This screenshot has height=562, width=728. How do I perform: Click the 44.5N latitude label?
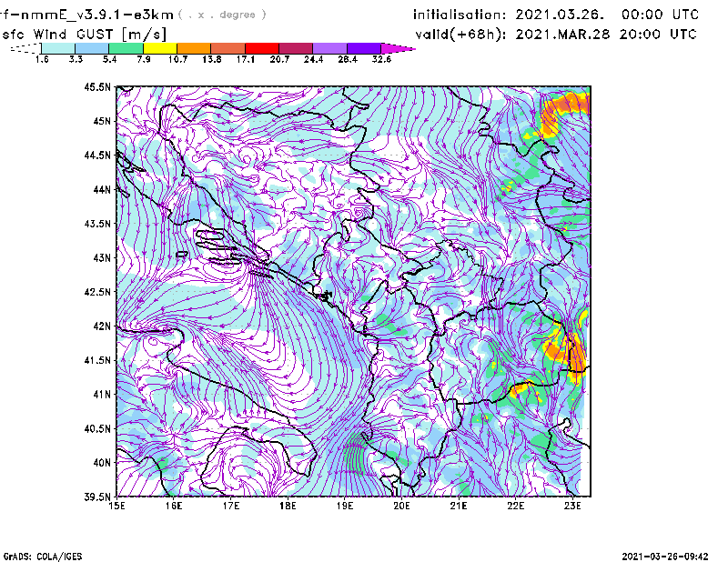(97, 155)
